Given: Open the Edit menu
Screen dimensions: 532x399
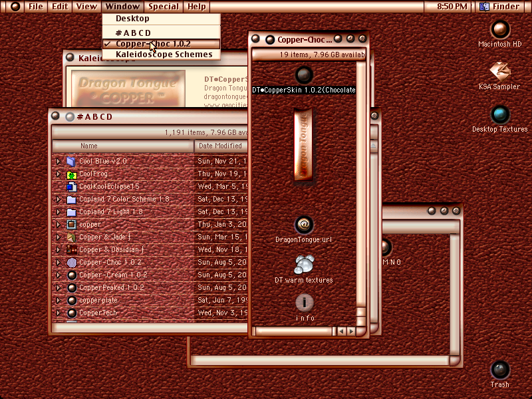Looking at the screenshot, I should (x=60, y=7).
